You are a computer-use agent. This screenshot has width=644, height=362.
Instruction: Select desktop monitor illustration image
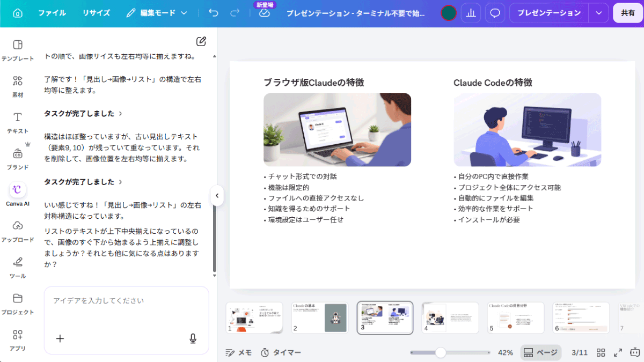pos(528,130)
